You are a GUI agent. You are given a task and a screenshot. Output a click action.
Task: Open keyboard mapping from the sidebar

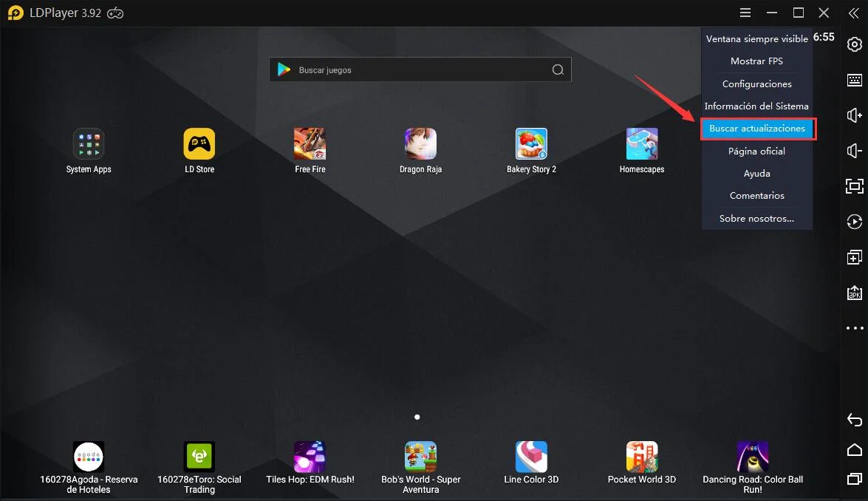pos(854,81)
